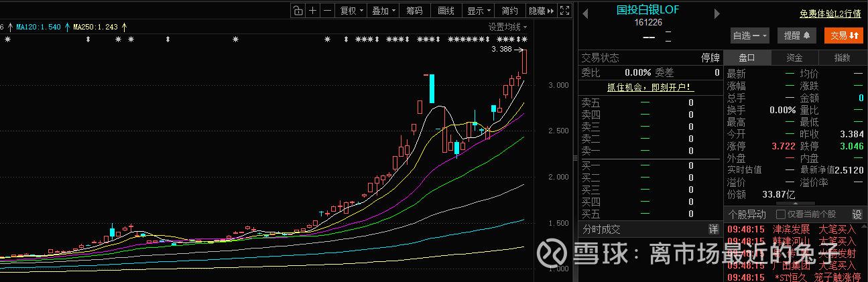The image size is (868, 282).
Task: Open the 复权 dropdown
Action: pos(352,10)
